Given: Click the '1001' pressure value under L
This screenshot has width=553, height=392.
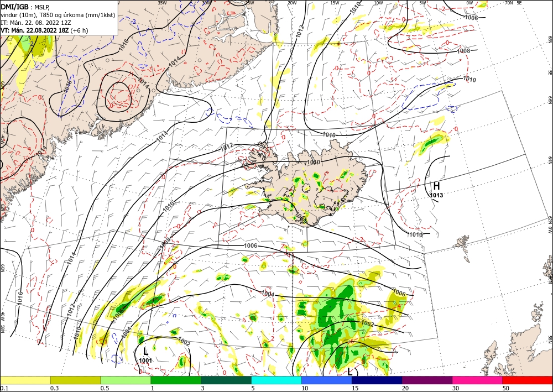Looking at the screenshot, I should [145, 360].
